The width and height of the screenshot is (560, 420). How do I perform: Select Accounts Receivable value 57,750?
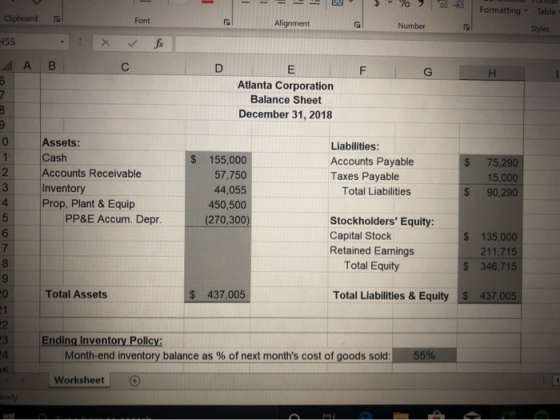(218, 175)
